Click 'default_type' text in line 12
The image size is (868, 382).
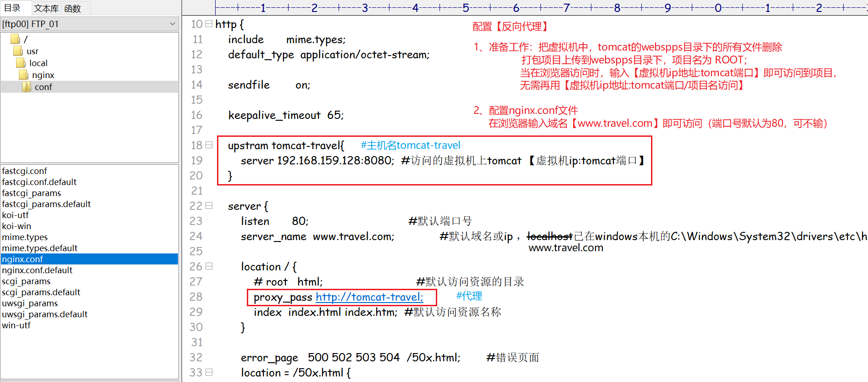[261, 55]
